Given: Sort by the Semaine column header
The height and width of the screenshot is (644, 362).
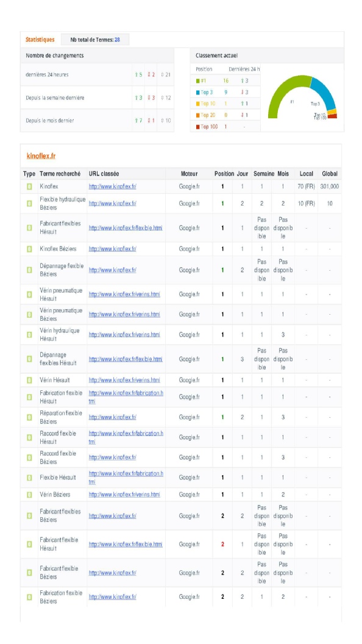Looking at the screenshot, I should 264,174.
